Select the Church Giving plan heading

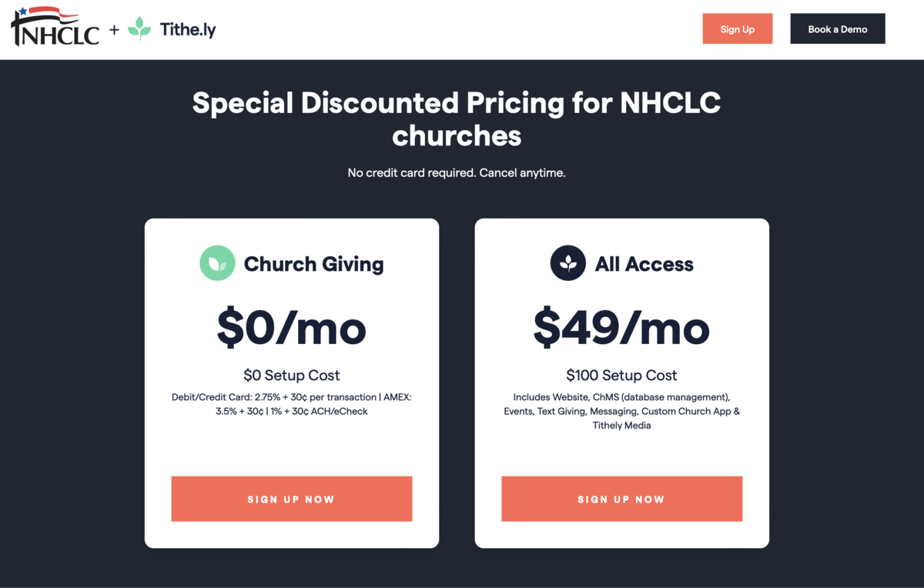point(313,264)
